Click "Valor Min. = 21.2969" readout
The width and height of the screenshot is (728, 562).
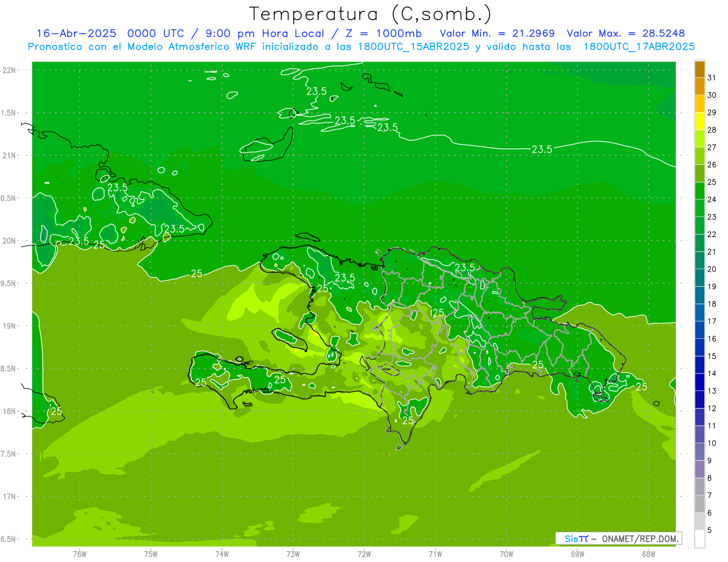pyautogui.click(x=497, y=33)
